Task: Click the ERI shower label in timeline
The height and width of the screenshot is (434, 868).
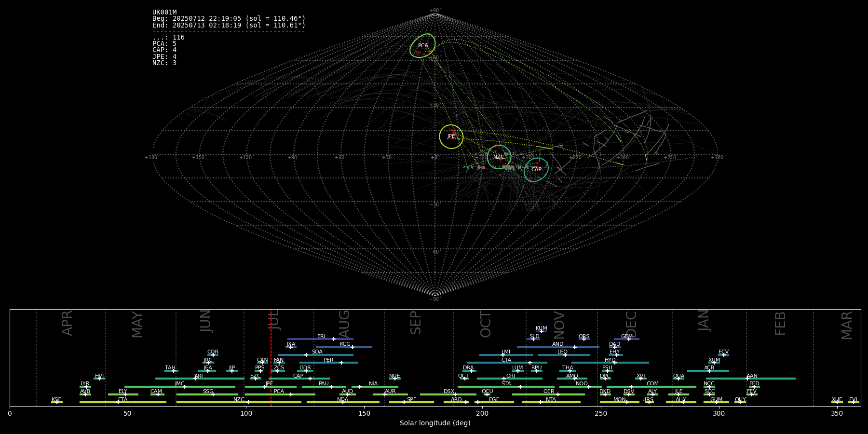Action: point(321,337)
